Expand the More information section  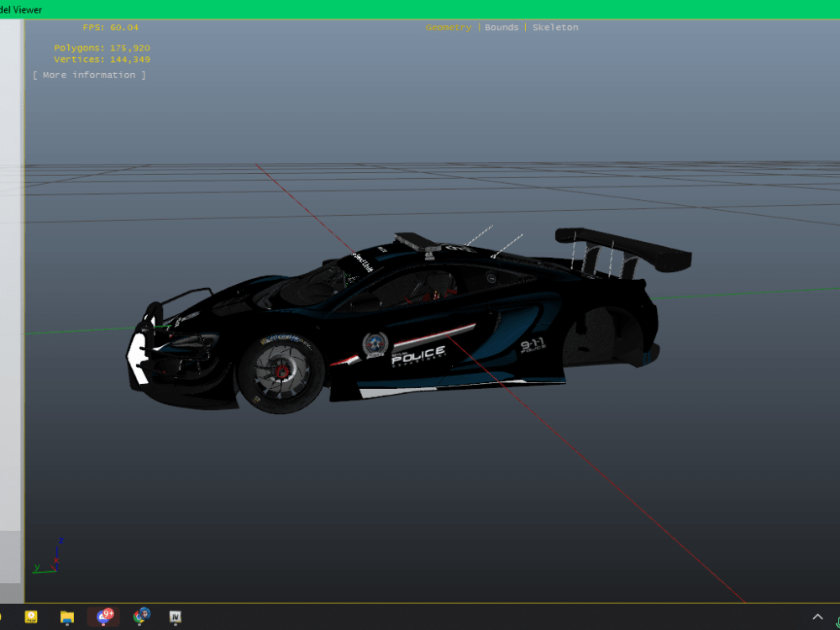[89, 74]
